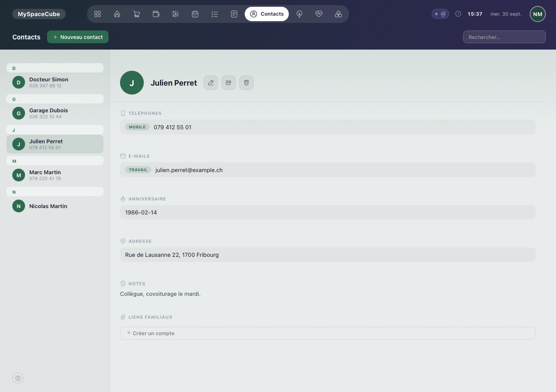Image resolution: width=556 pixels, height=392 pixels.
Task: Open the heart pulse health module
Action: (319, 14)
